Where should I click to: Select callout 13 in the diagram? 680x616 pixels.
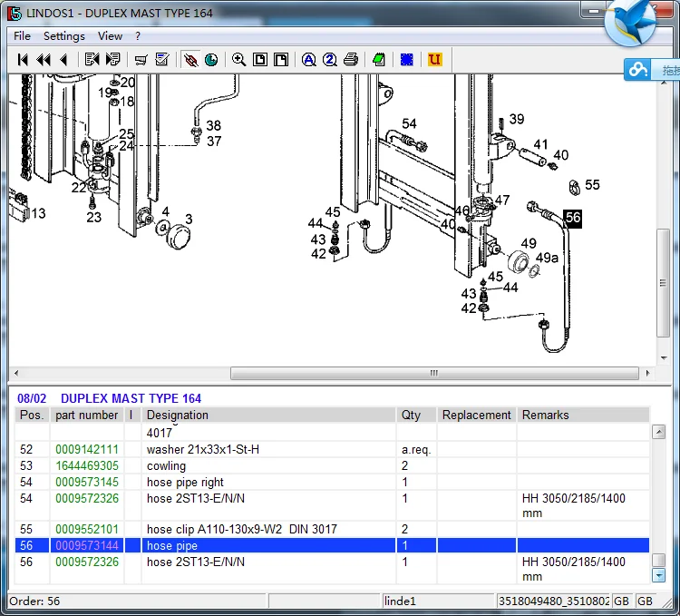38,213
